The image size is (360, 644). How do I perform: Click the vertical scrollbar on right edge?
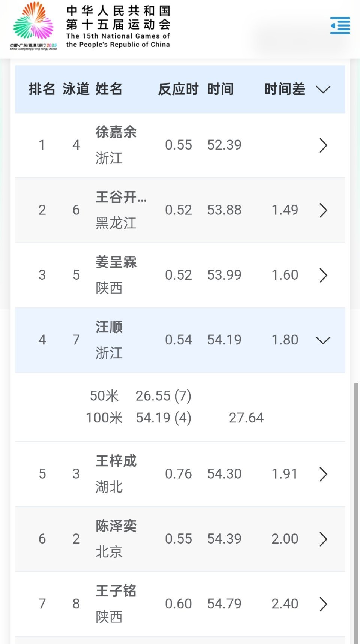click(x=356, y=513)
